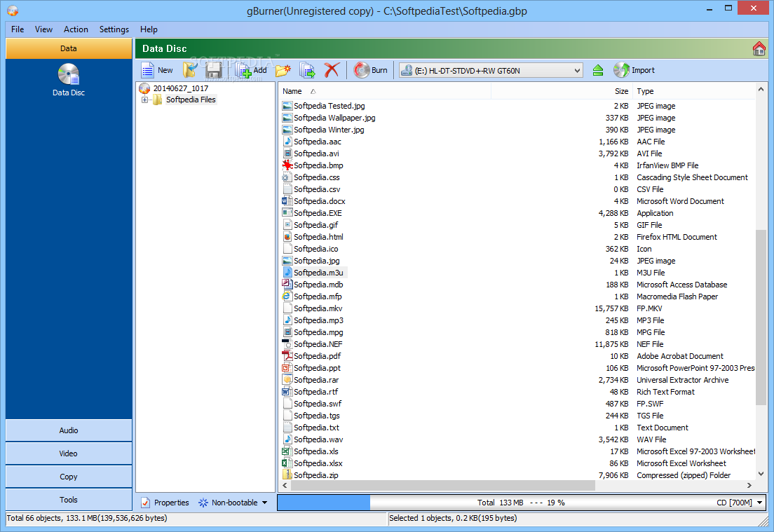The image size is (774, 532).
Task: Click the file list horizontal scrollbar thumb
Action: [443, 486]
